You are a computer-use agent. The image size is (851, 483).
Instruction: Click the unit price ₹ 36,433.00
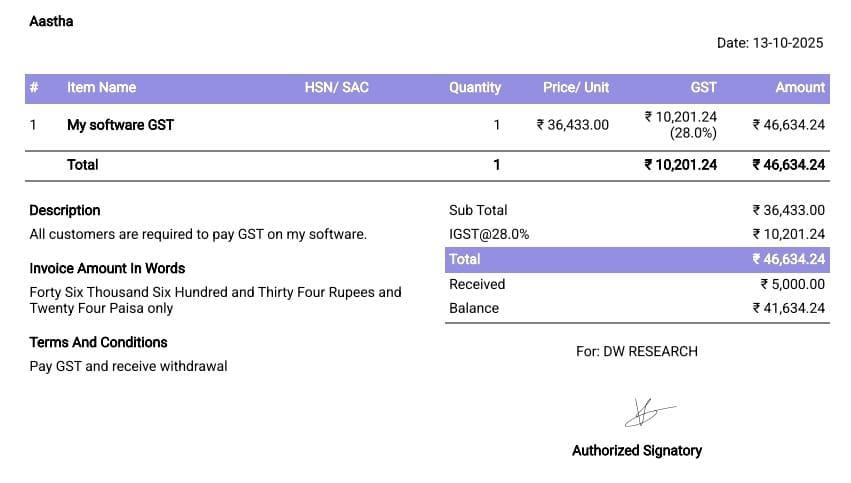(x=572, y=125)
